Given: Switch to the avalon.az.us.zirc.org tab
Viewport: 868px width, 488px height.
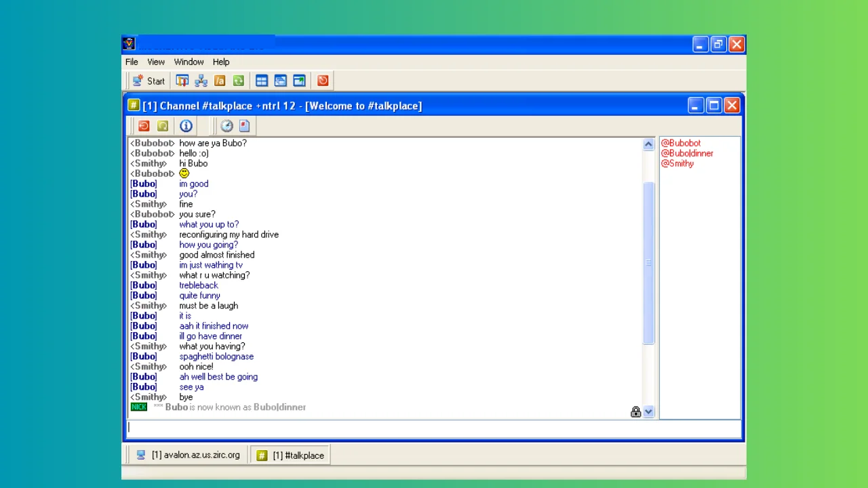Looking at the screenshot, I should click(188, 455).
